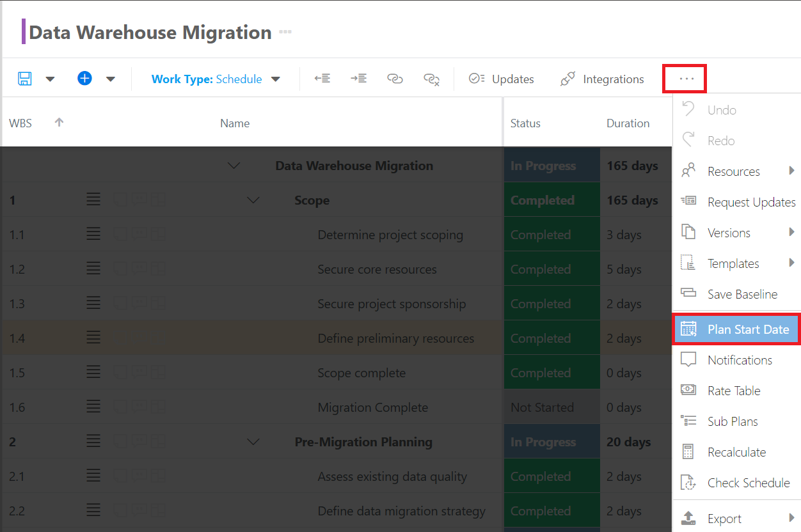Select the 'Secure project sponsorship' task name
Viewport: 801px width, 532px height.
pyautogui.click(x=392, y=304)
